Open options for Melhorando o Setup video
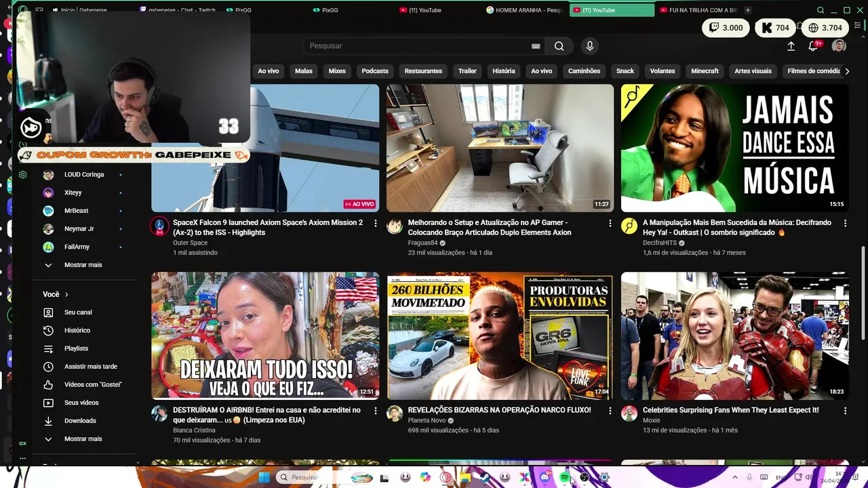 pyautogui.click(x=610, y=223)
